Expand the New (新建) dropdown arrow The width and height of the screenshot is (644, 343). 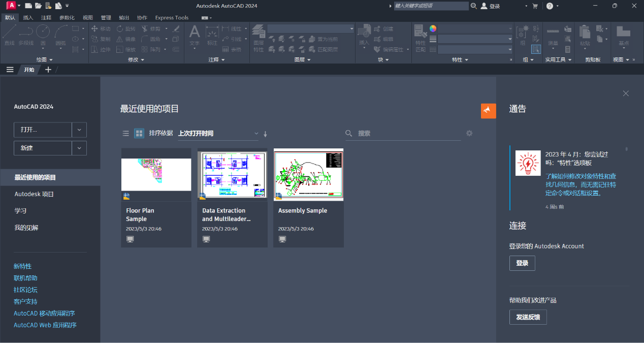(79, 148)
